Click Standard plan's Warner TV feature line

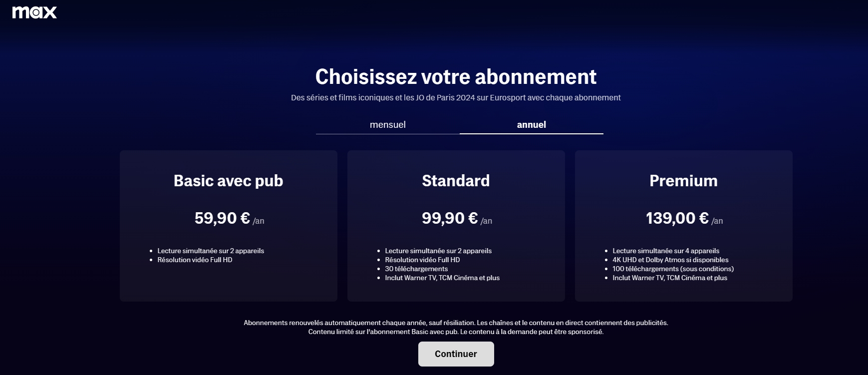click(x=442, y=278)
